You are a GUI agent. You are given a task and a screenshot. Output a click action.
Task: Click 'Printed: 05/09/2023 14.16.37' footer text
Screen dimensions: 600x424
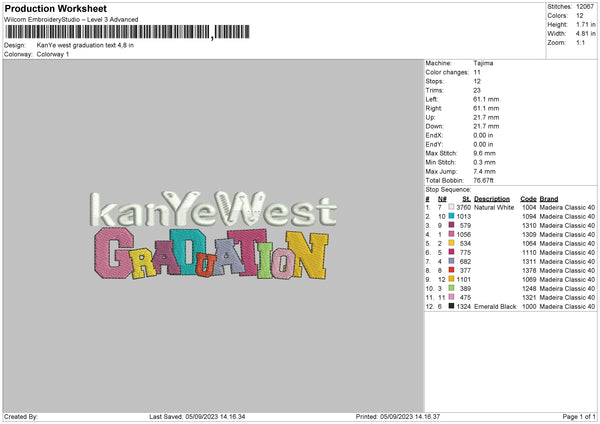point(398,416)
